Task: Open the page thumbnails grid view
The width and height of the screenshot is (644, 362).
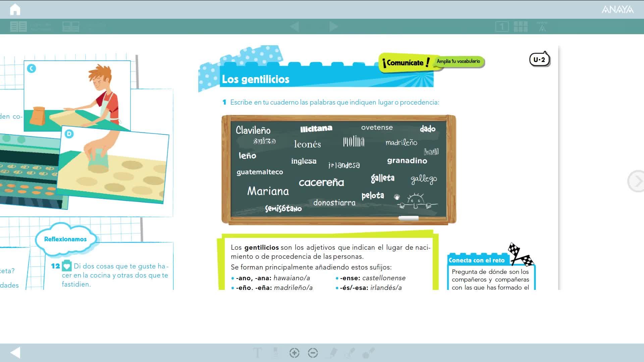Action: pyautogui.click(x=521, y=26)
